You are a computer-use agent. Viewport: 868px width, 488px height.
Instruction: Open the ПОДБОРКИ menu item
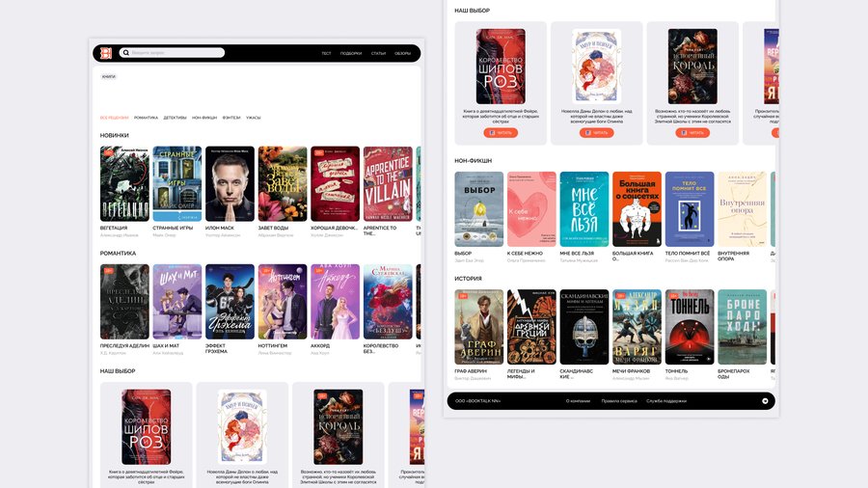(351, 54)
